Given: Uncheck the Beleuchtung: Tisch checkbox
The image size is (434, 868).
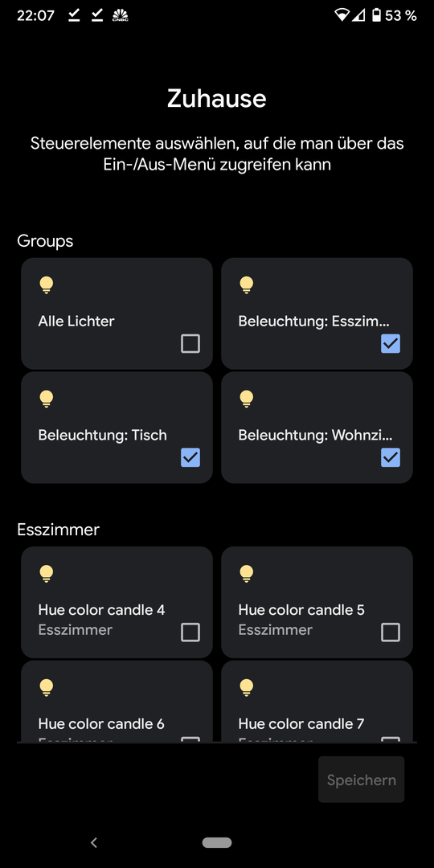Looking at the screenshot, I should [x=190, y=458].
